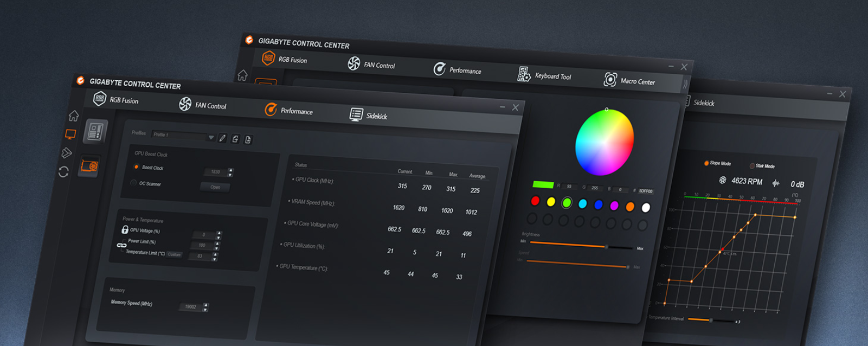Click Boost Clock value field 1830
The width and height of the screenshot is (868, 346).
point(216,172)
